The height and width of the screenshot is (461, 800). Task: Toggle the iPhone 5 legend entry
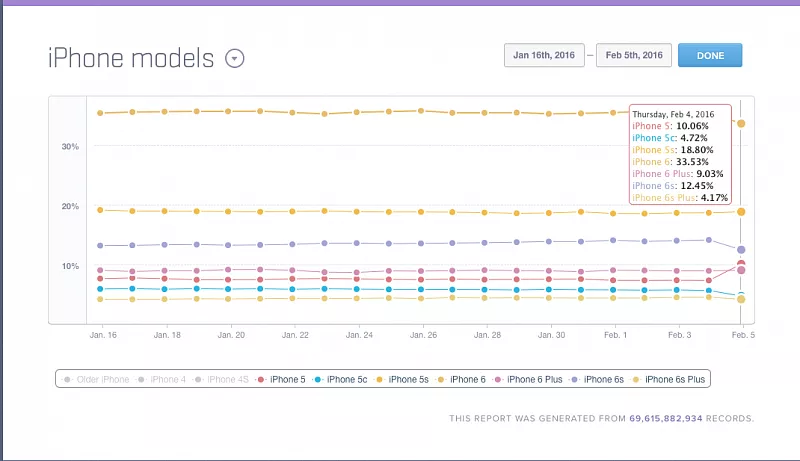click(x=283, y=379)
